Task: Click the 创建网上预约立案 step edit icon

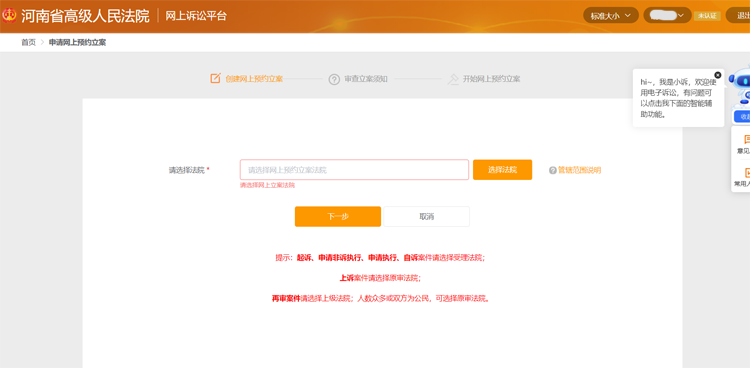Action: click(x=216, y=78)
